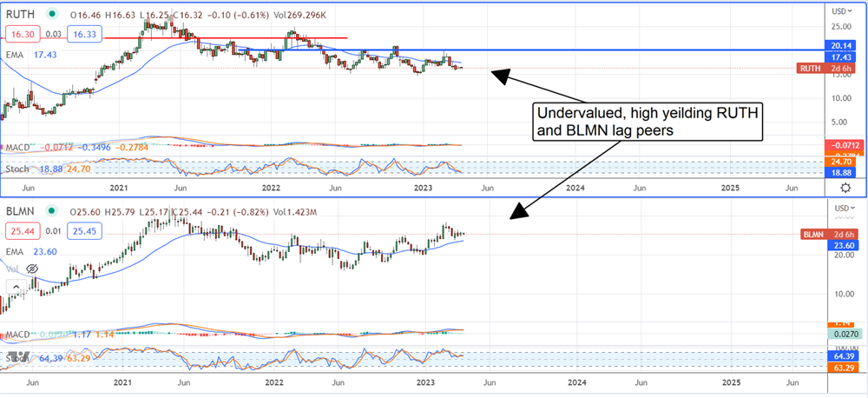Click 2025 on BLMN time axis

731,382
